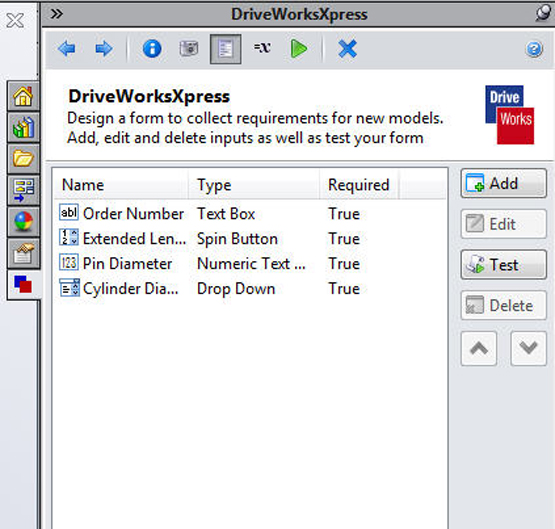Click the Text Box type cell
Screen dimensions: 555x529
pyautogui.click(x=226, y=214)
